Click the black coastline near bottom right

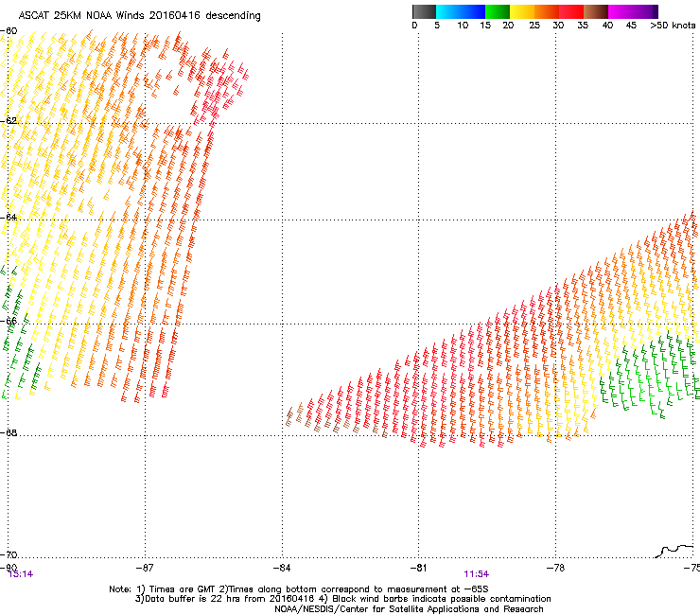(x=674, y=551)
